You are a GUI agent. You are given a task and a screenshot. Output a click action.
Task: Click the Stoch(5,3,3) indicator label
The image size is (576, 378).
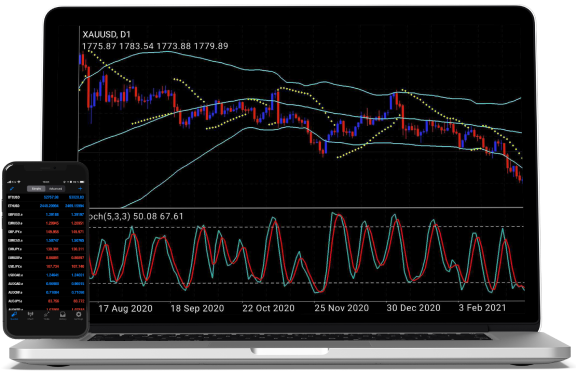tap(109, 216)
